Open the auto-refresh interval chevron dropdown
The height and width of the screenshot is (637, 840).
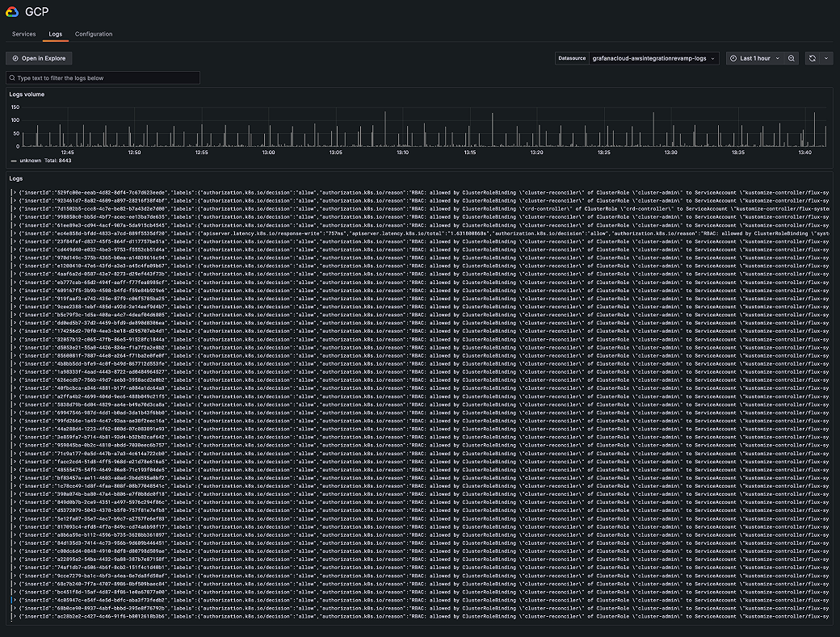826,58
